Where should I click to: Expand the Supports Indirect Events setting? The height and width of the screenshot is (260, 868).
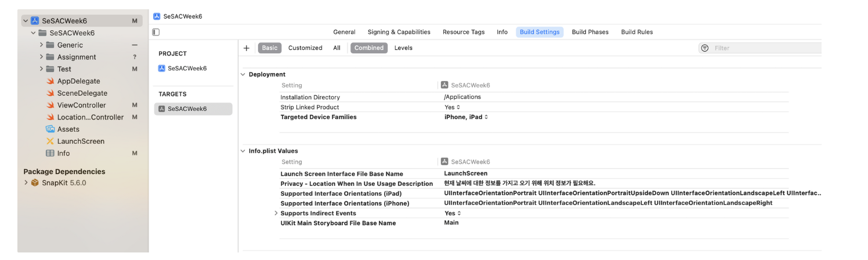(276, 213)
